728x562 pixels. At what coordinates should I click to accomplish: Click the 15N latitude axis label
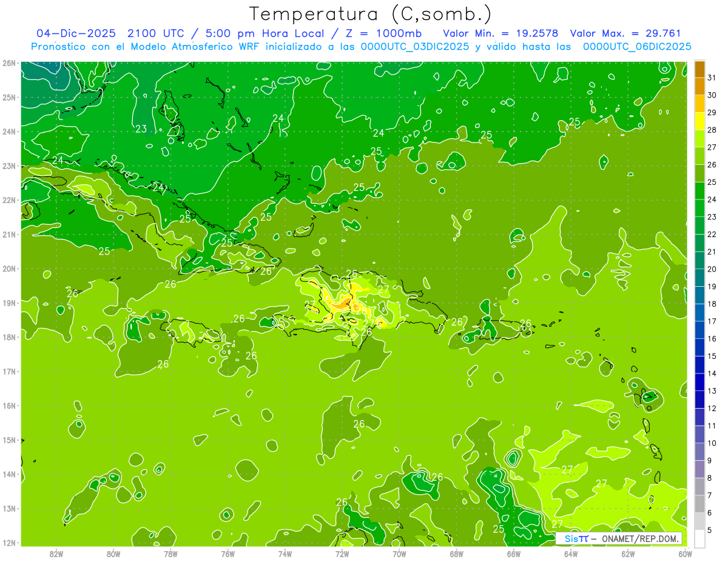(8, 440)
